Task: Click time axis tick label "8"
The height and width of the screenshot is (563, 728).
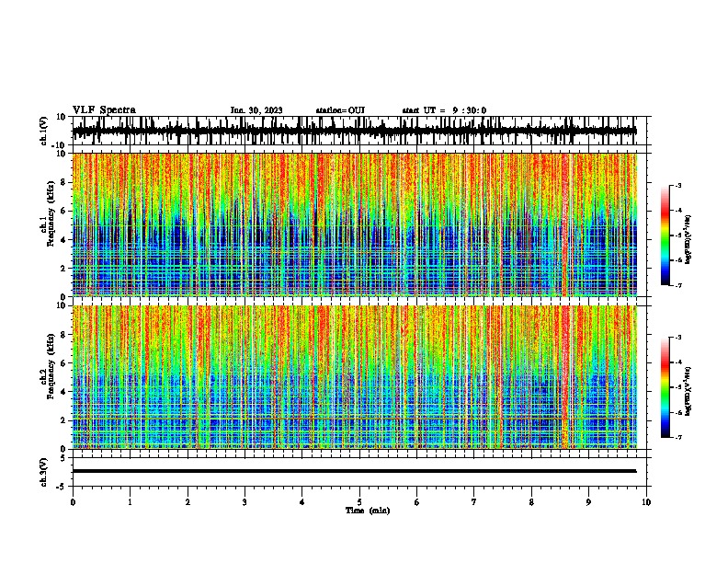Action: [531, 502]
